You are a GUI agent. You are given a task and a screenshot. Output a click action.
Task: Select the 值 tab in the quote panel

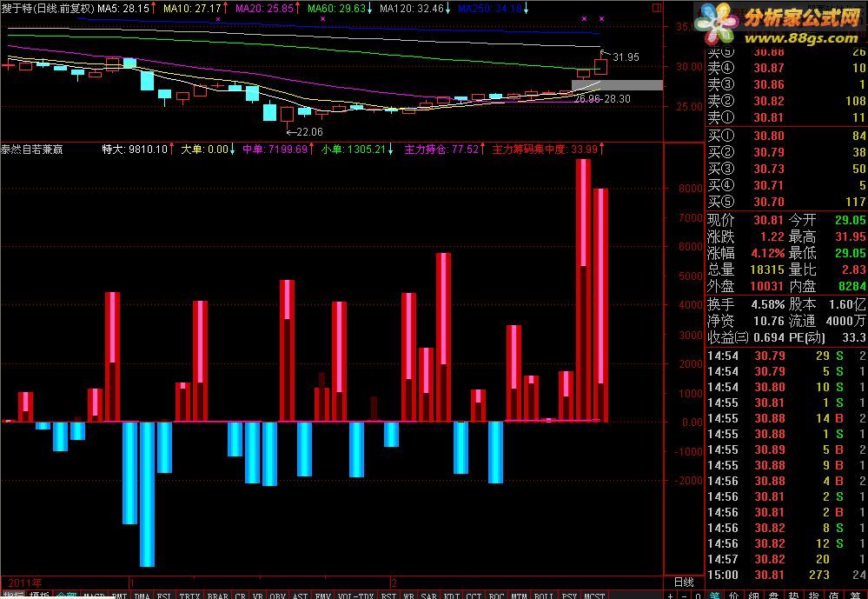834,596
